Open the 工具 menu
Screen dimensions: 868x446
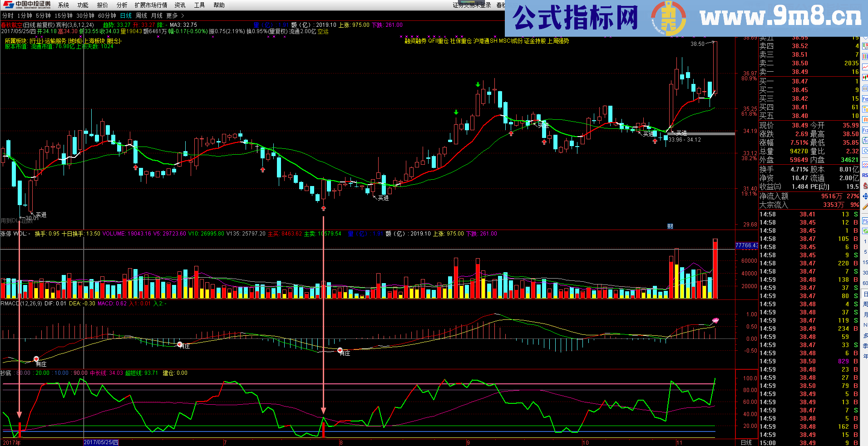tap(200, 5)
